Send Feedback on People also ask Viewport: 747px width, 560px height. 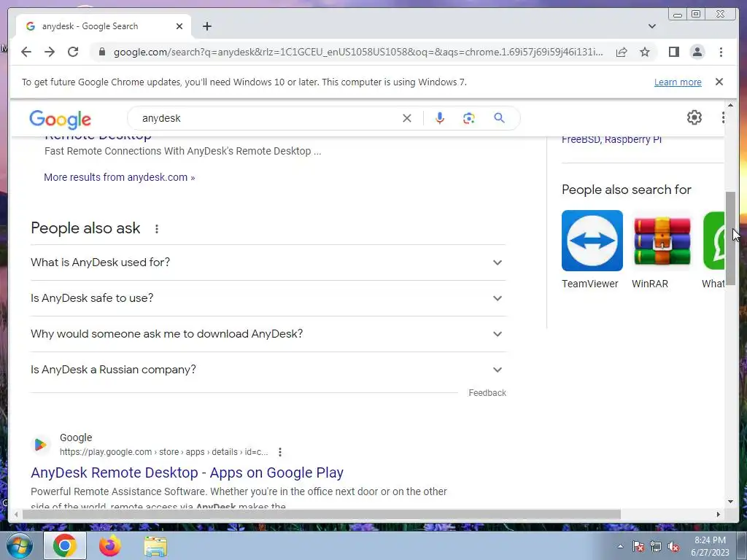click(487, 393)
